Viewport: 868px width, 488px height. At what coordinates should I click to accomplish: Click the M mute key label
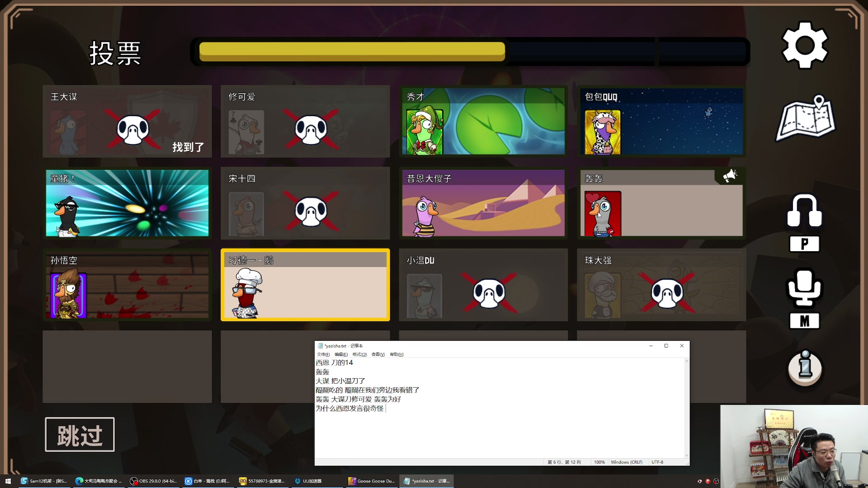click(x=804, y=321)
